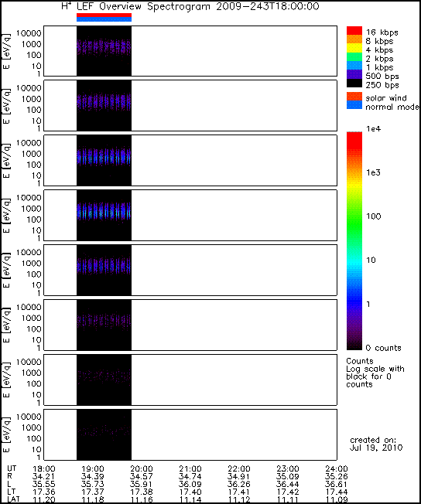Viewport: 421px width, 504px height.
Task: Click the LAT value 11.12
Action: click(x=239, y=499)
